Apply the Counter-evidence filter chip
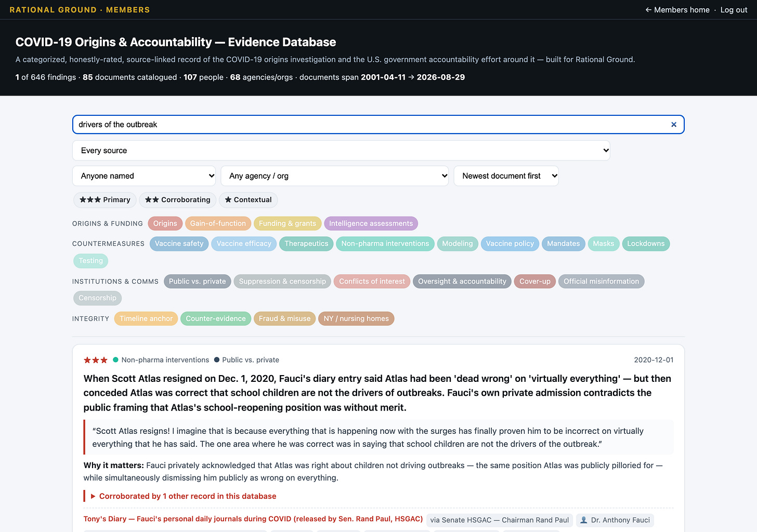 tap(216, 319)
